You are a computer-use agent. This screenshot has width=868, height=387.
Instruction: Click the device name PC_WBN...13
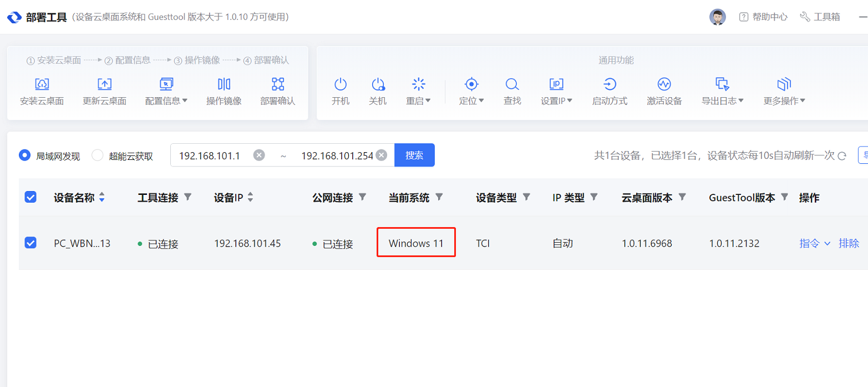(82, 243)
